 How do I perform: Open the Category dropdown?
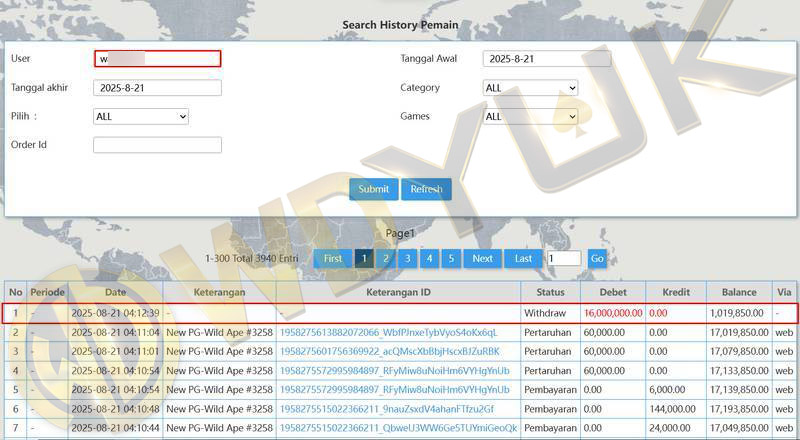click(x=530, y=88)
